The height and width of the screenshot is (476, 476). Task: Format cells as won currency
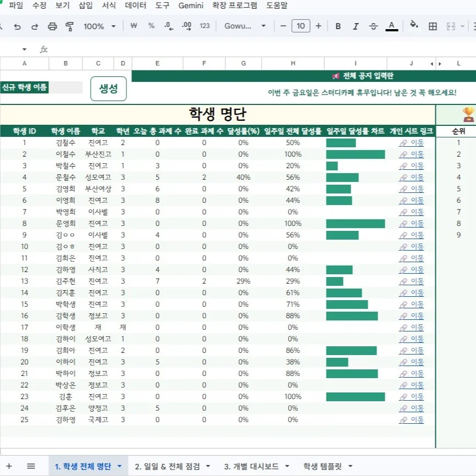(x=134, y=26)
